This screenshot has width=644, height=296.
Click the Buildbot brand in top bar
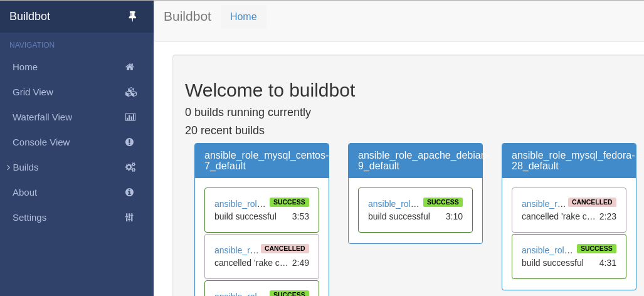pyautogui.click(x=187, y=16)
